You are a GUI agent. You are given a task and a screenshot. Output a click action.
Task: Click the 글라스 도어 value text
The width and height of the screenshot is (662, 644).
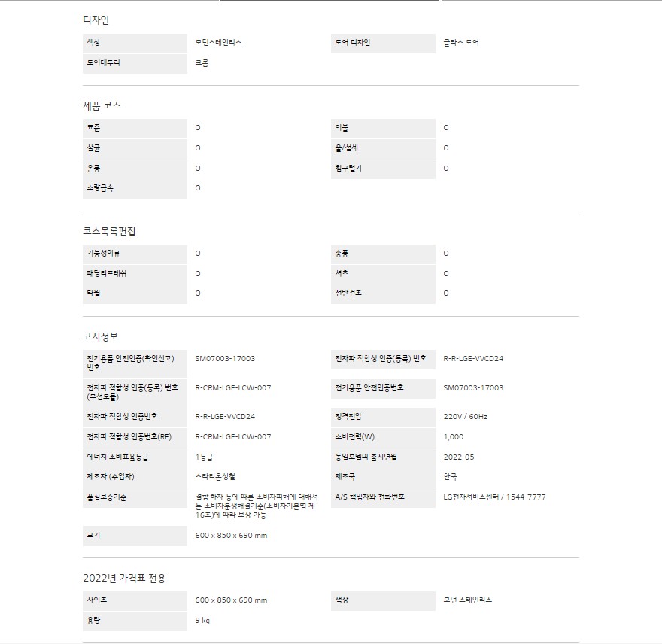pyautogui.click(x=461, y=42)
